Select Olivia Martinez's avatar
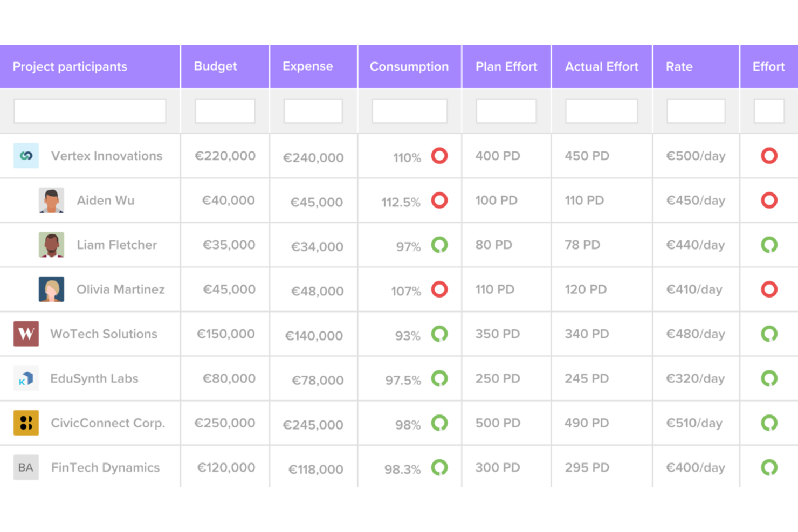 point(52,289)
